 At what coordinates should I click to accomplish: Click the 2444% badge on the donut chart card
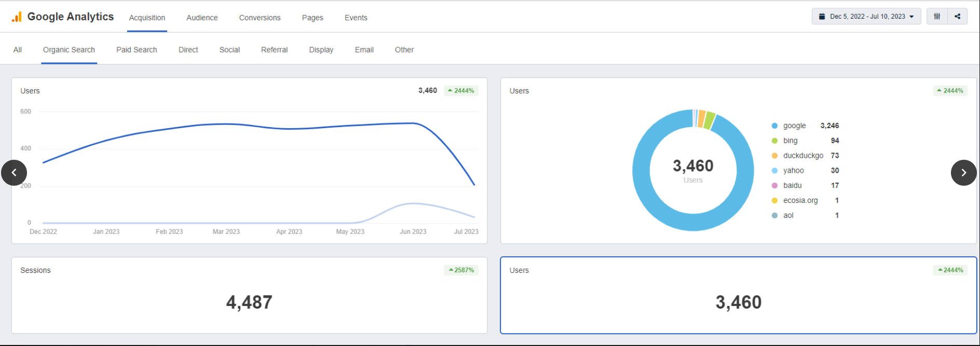[950, 91]
